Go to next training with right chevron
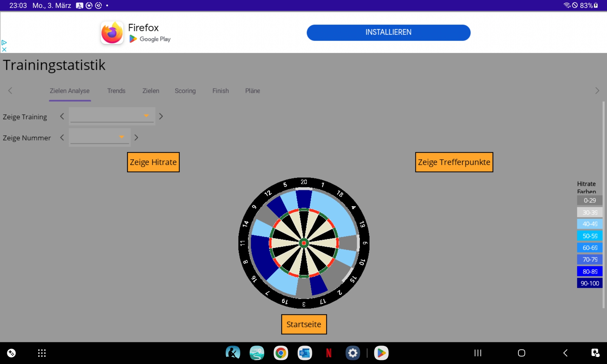Image resolution: width=607 pixels, height=364 pixels. click(x=161, y=116)
